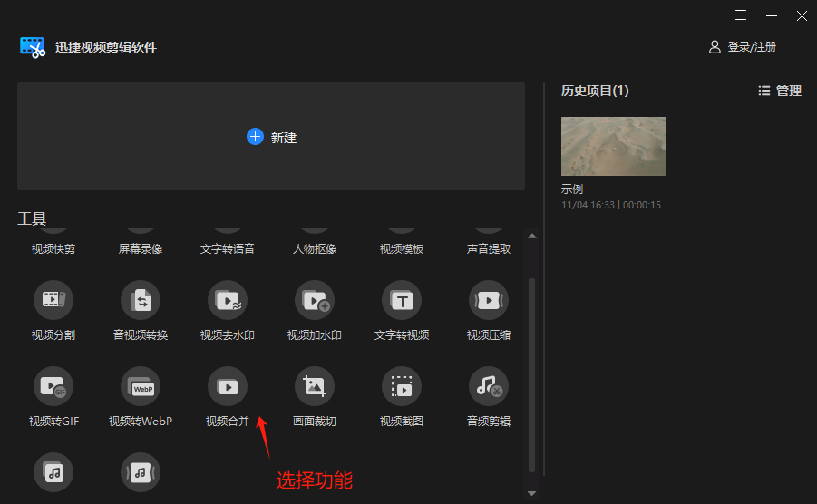Open 视频快剪 quick cut tool label
The width and height of the screenshot is (817, 504).
pyautogui.click(x=53, y=249)
